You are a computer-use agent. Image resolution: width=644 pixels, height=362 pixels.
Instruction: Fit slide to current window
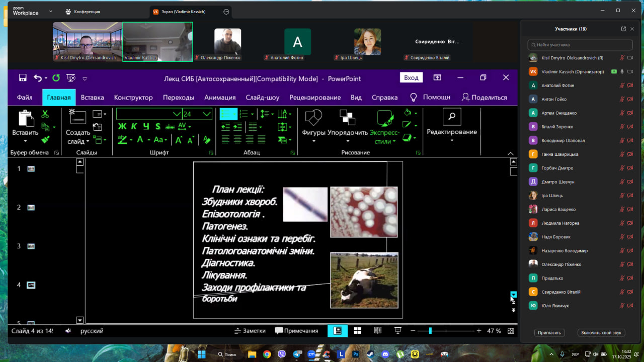click(x=511, y=331)
